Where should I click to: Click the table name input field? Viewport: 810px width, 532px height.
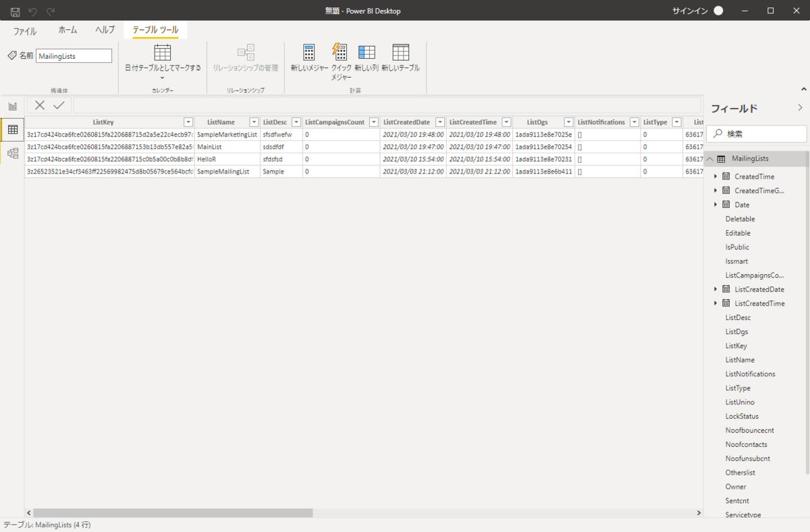(x=74, y=56)
